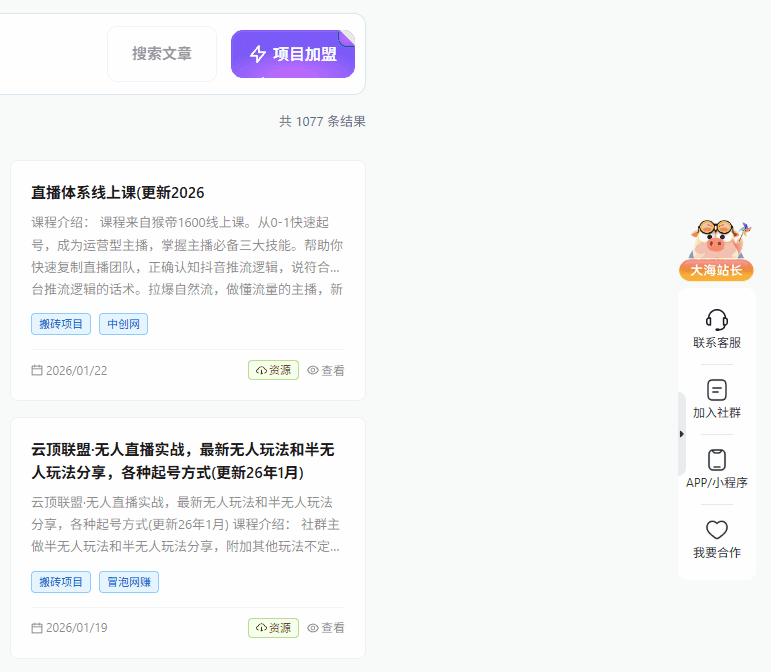
Task: Click the description text of 云顶联盟 card
Action: tap(186, 524)
